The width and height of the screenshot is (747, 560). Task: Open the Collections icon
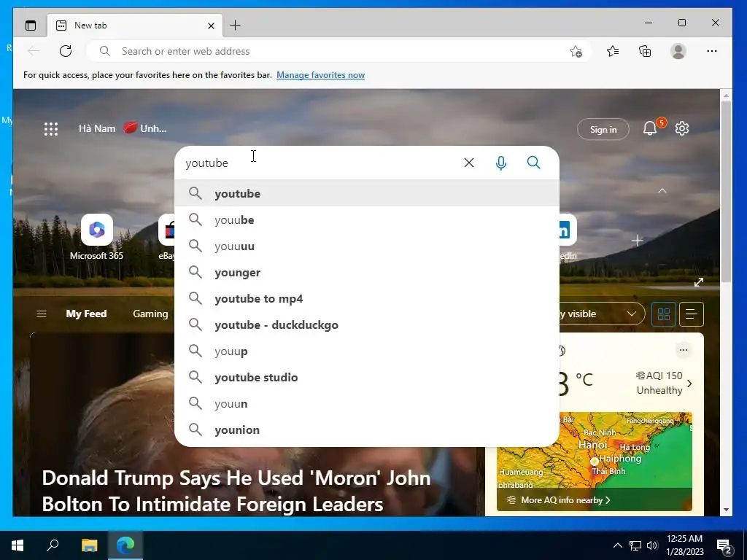[645, 51]
